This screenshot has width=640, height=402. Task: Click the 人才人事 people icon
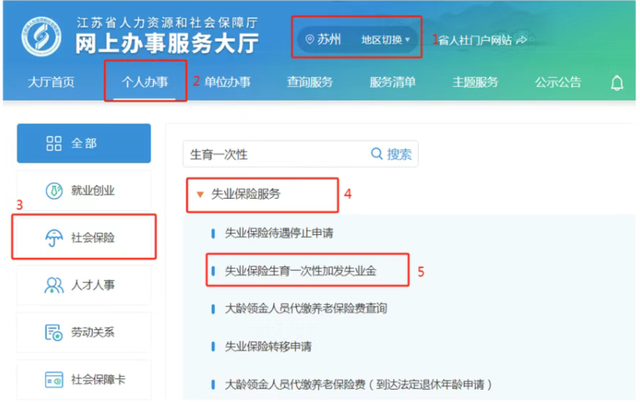[53, 286]
